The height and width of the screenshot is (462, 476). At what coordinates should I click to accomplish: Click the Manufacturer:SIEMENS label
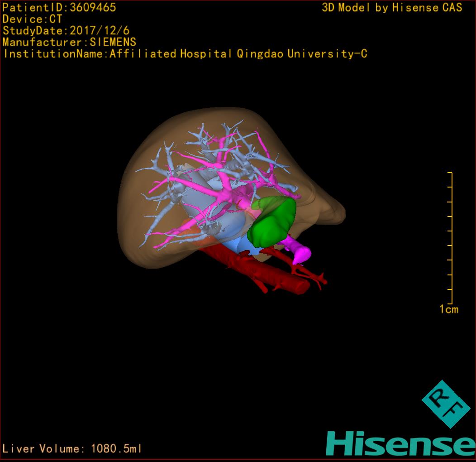(69, 42)
